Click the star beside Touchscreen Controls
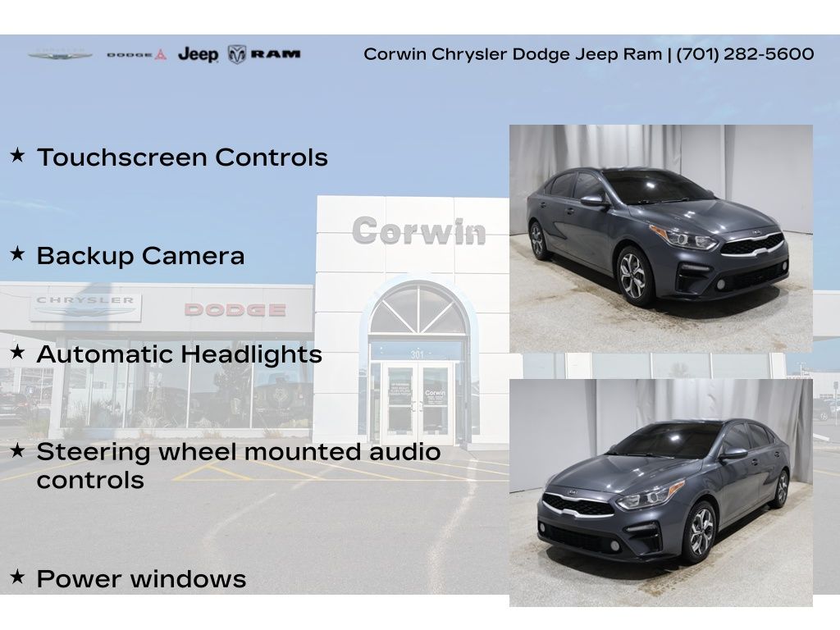840x630 pixels. tap(17, 155)
